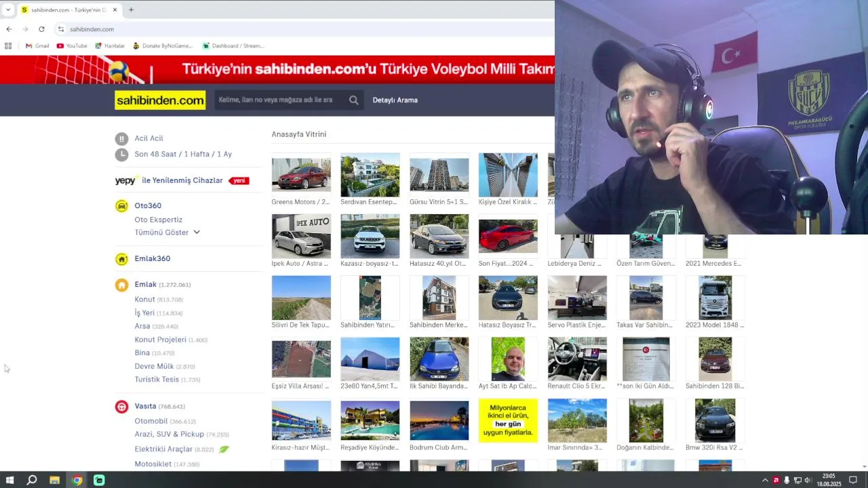Open the İş Yeri category
The width and height of the screenshot is (868, 488).
tap(144, 313)
